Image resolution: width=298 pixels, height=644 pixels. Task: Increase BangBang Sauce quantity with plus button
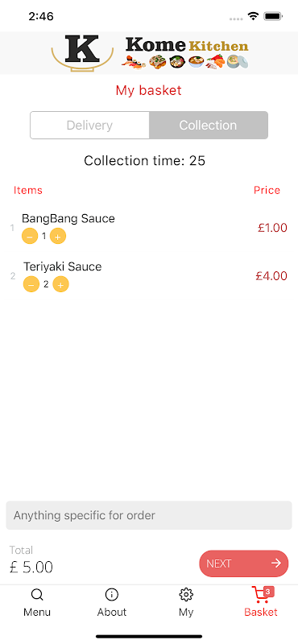tap(58, 236)
